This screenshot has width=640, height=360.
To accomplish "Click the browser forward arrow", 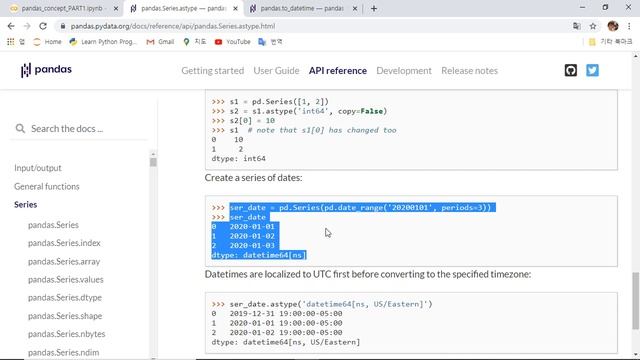I will coord(27,26).
